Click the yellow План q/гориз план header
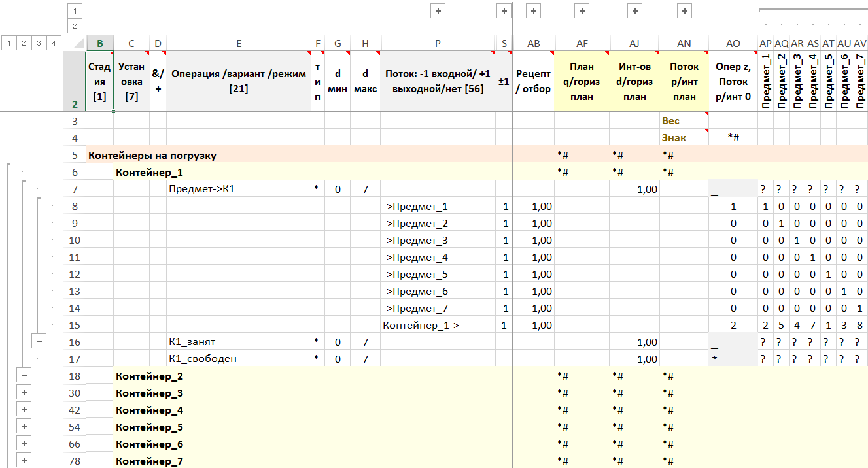Image resolution: width=868 pixels, height=468 pixels. point(582,82)
